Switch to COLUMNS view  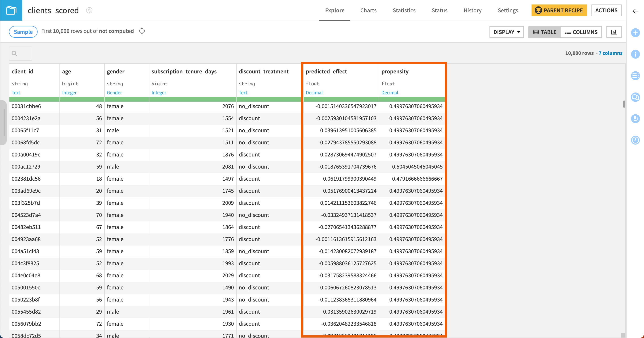coord(581,32)
